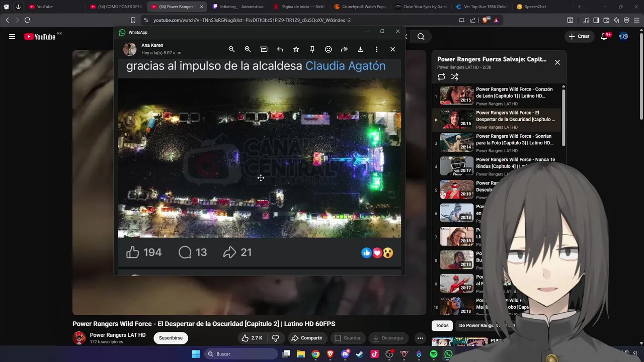Click the Suscribirse button

point(171,338)
